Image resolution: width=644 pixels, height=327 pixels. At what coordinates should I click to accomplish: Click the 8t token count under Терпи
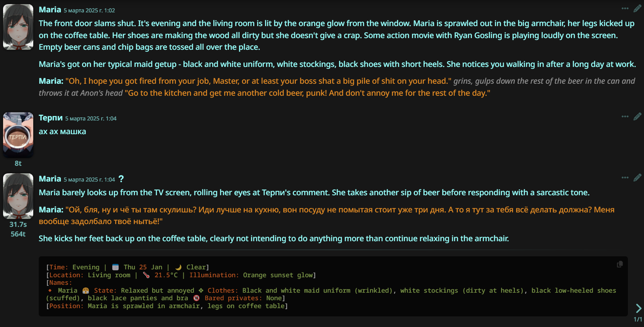pyautogui.click(x=18, y=163)
